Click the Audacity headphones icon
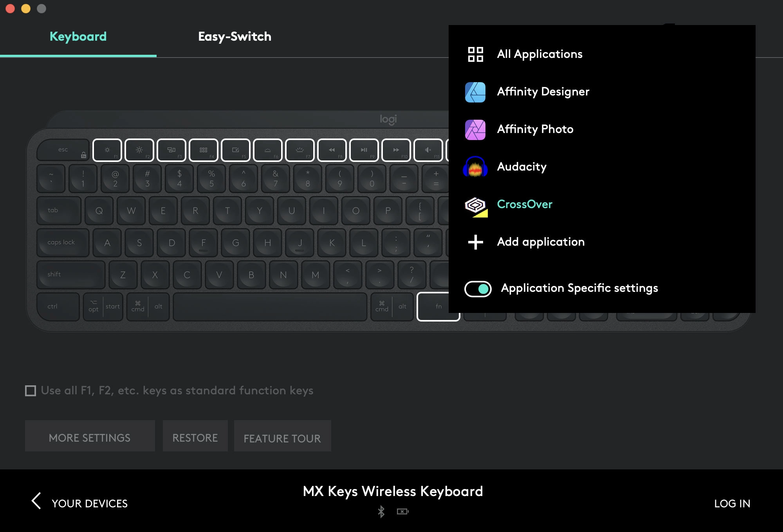This screenshot has width=783, height=532. coord(475,167)
